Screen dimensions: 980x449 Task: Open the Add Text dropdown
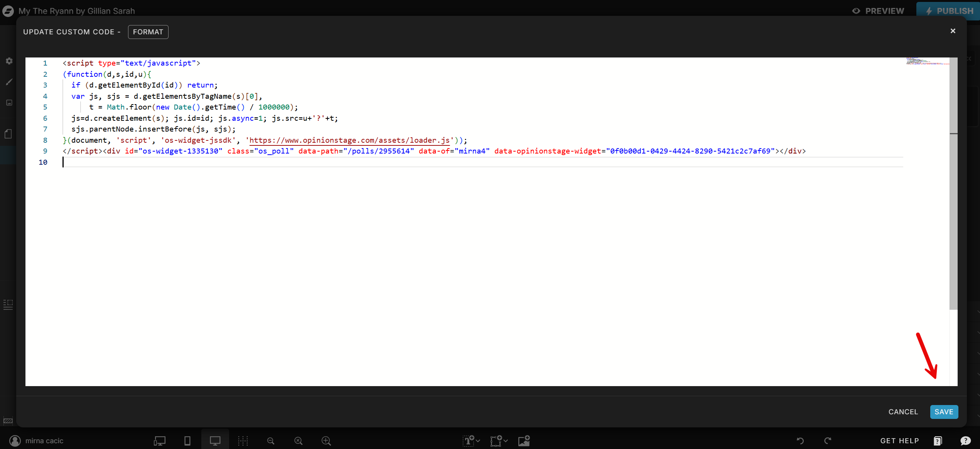pyautogui.click(x=471, y=441)
